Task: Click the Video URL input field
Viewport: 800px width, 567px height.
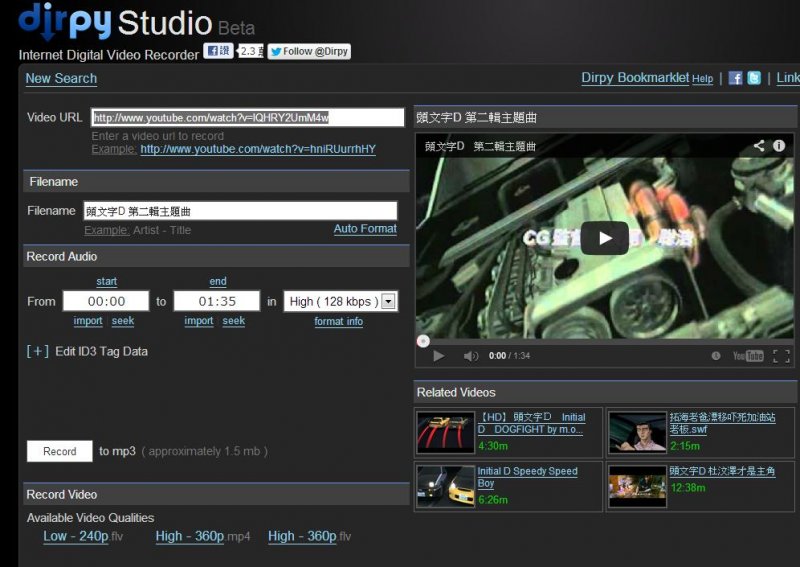Action: click(247, 117)
